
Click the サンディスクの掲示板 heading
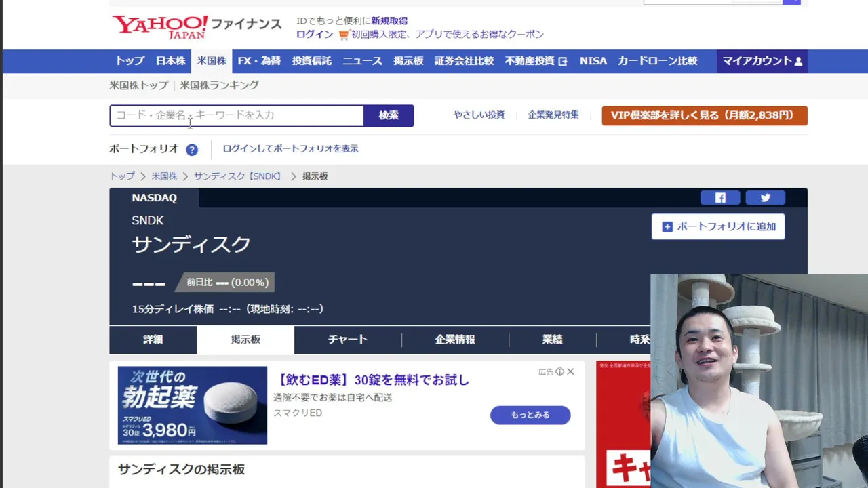(x=181, y=470)
